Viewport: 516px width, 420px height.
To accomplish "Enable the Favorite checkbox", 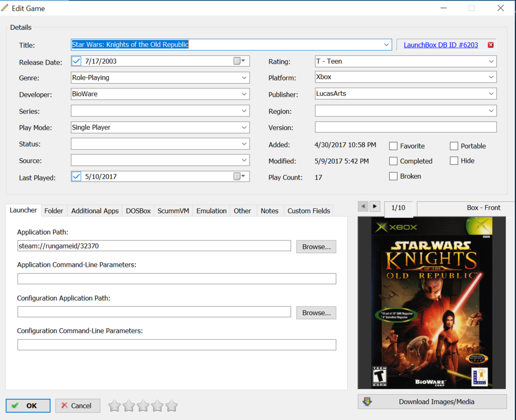I will coord(394,146).
